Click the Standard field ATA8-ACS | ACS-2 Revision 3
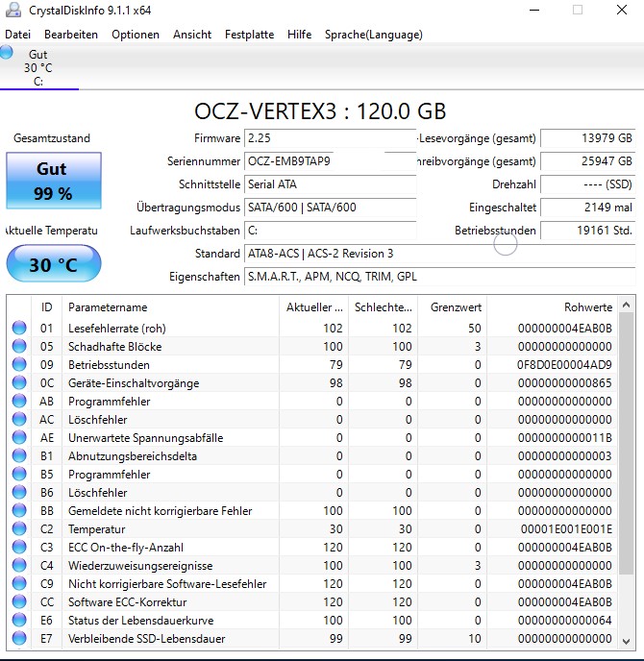This screenshot has height=661, width=644. pyautogui.click(x=440, y=254)
